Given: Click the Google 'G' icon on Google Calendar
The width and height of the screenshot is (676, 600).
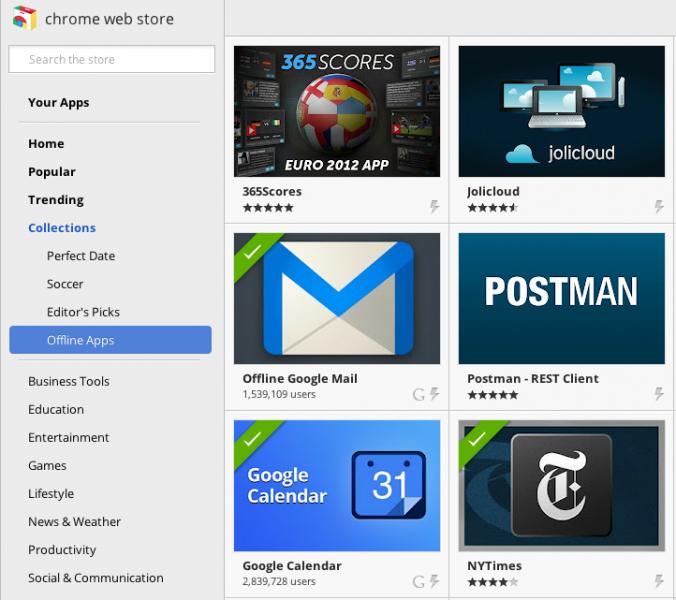Looking at the screenshot, I should 419,581.
